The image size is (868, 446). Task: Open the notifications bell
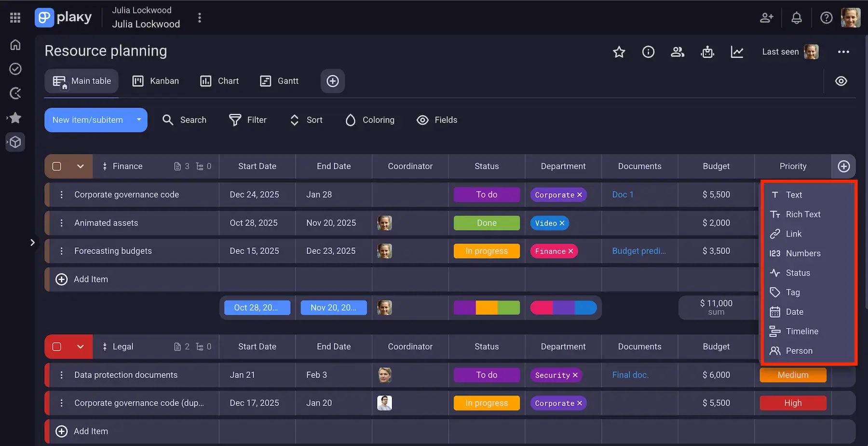click(x=796, y=17)
